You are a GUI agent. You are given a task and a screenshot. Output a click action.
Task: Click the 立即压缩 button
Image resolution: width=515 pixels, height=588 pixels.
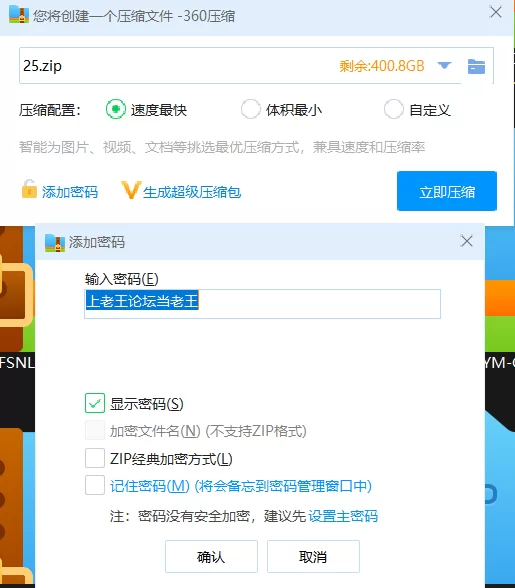click(x=447, y=191)
